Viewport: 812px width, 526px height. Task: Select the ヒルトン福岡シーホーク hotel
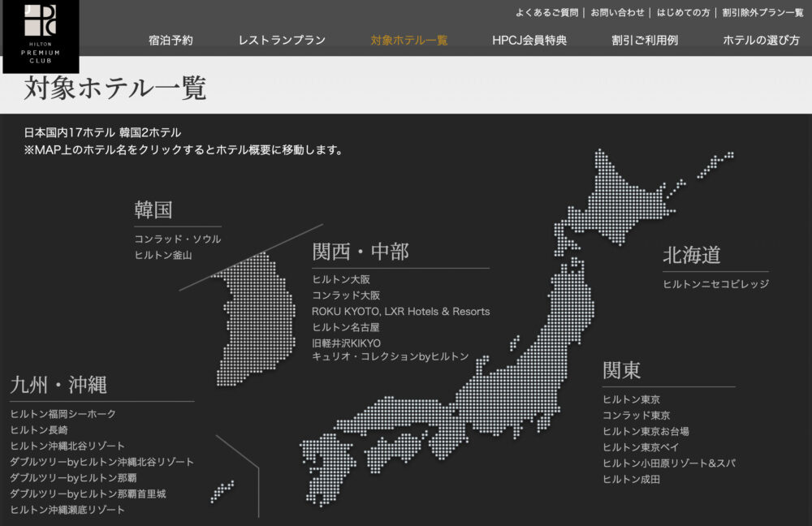(63, 414)
